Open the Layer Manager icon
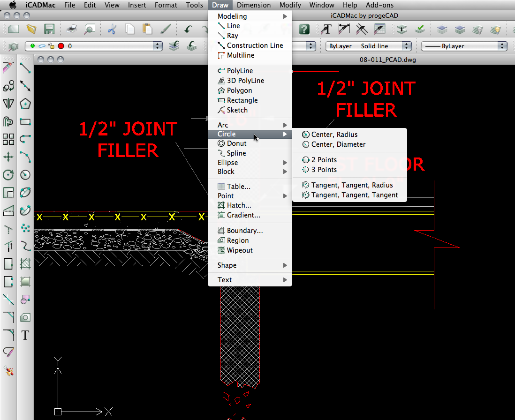This screenshot has width=515, height=420. point(13,46)
